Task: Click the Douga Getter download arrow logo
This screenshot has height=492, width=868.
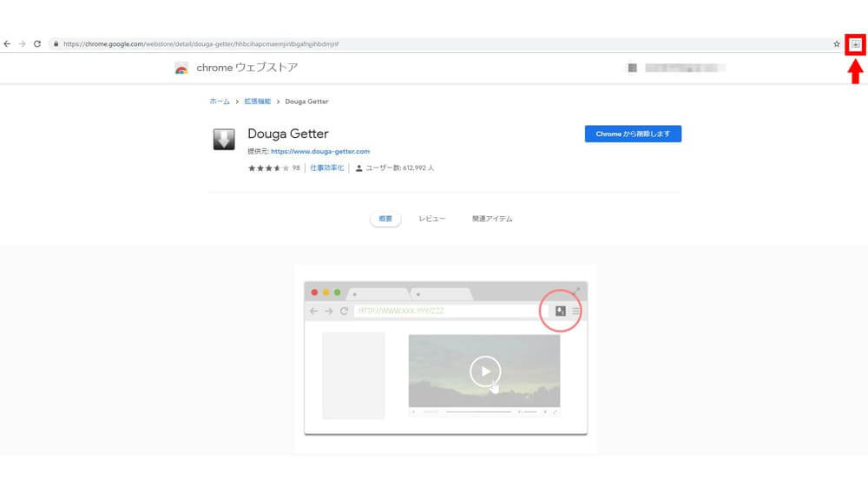Action: (x=224, y=140)
